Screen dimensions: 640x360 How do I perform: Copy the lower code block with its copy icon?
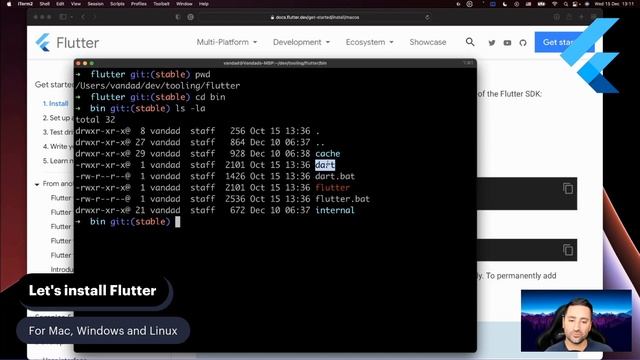568,249
